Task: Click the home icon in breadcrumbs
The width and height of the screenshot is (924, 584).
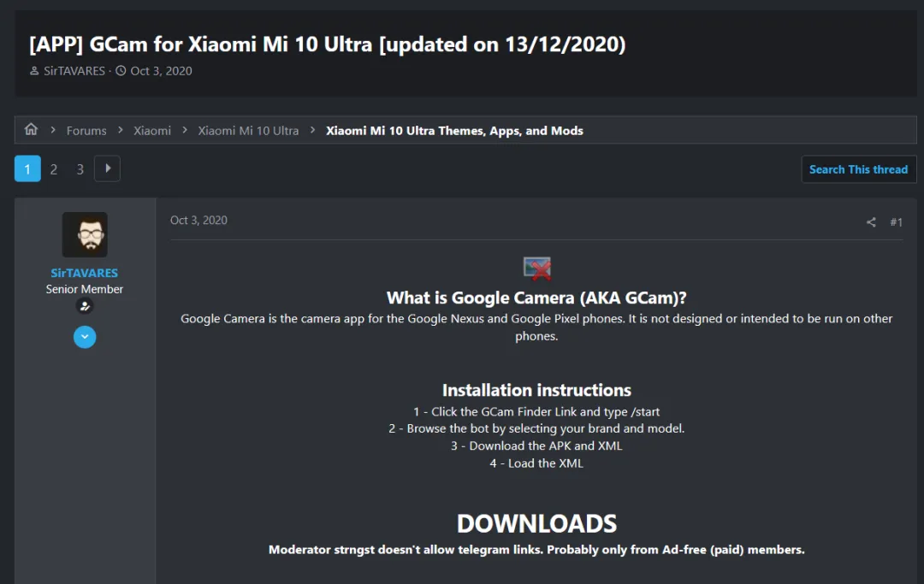Action: click(x=31, y=130)
